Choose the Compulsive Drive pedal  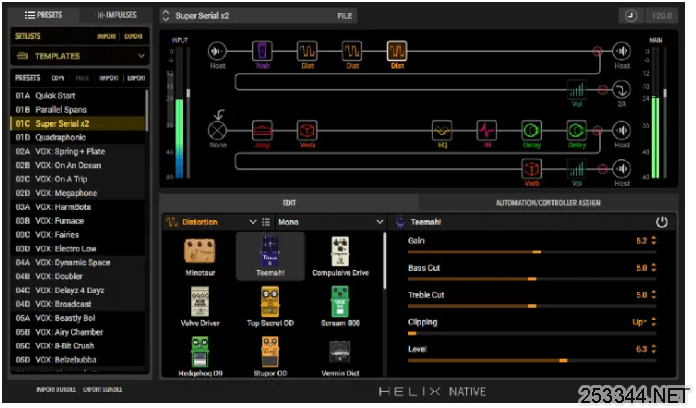coord(340,257)
